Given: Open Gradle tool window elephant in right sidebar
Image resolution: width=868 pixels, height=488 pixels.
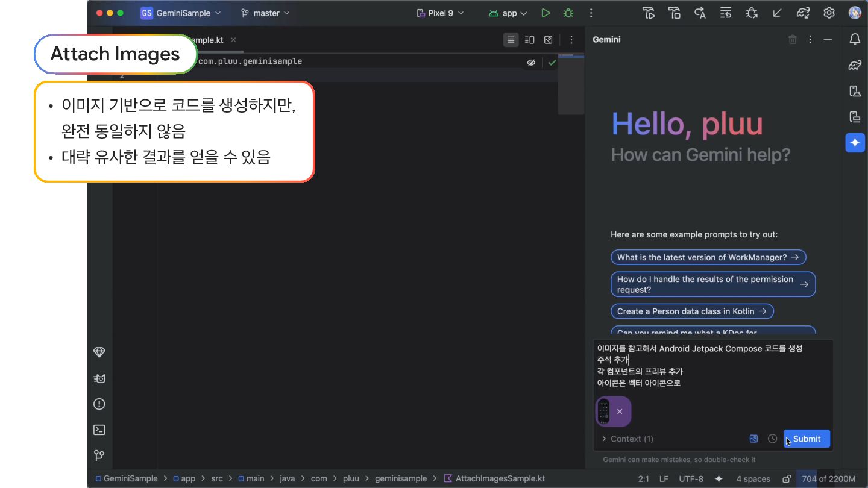Looking at the screenshot, I should [855, 65].
